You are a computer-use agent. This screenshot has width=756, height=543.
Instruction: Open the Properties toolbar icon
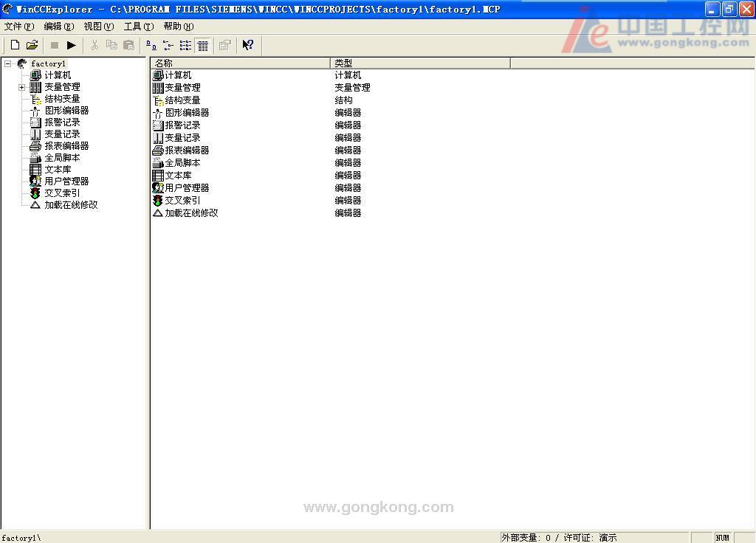tap(225, 45)
